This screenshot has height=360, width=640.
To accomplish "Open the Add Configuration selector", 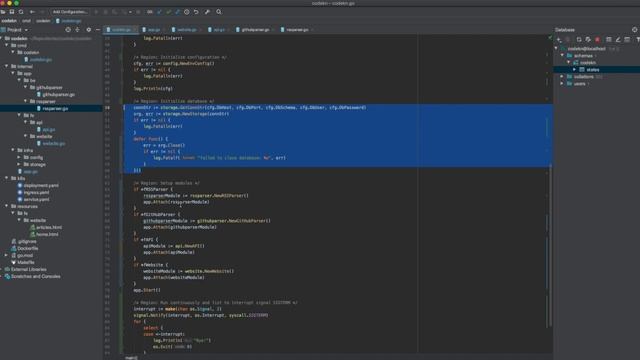I will click(x=70, y=12).
